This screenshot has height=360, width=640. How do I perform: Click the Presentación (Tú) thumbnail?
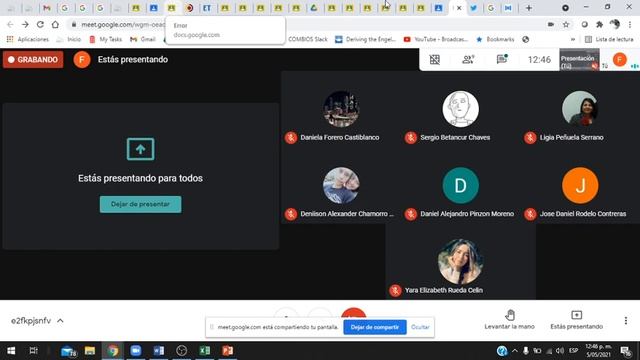[579, 60]
